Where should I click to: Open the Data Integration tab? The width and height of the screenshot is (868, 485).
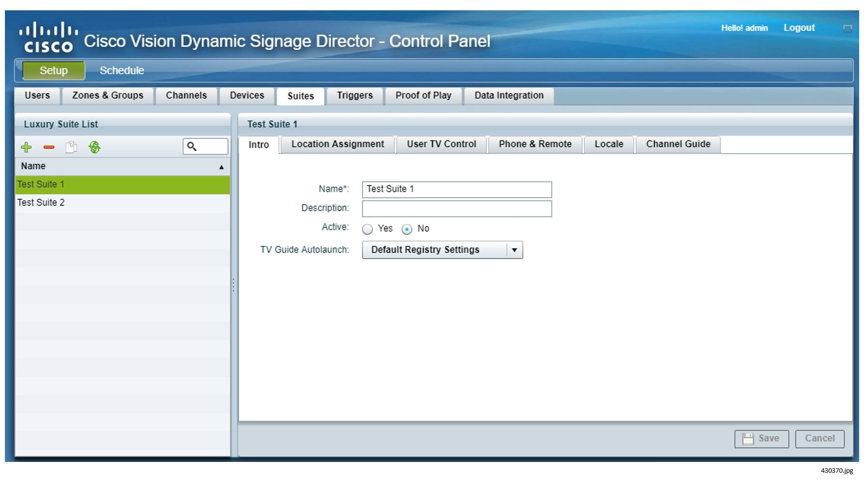click(x=509, y=96)
